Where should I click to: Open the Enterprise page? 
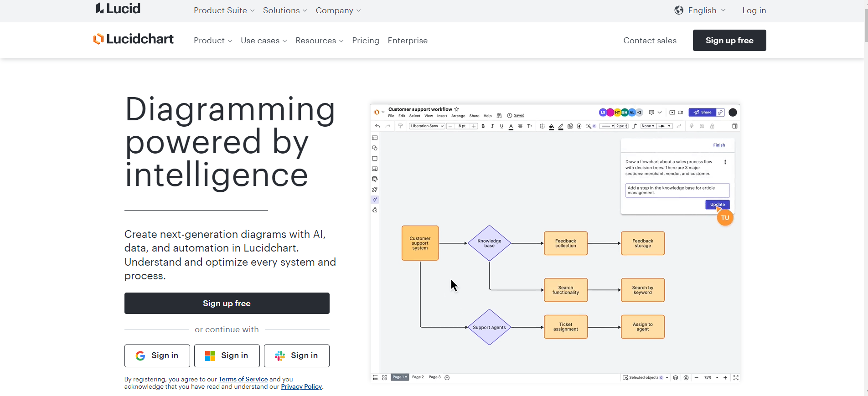(x=408, y=41)
